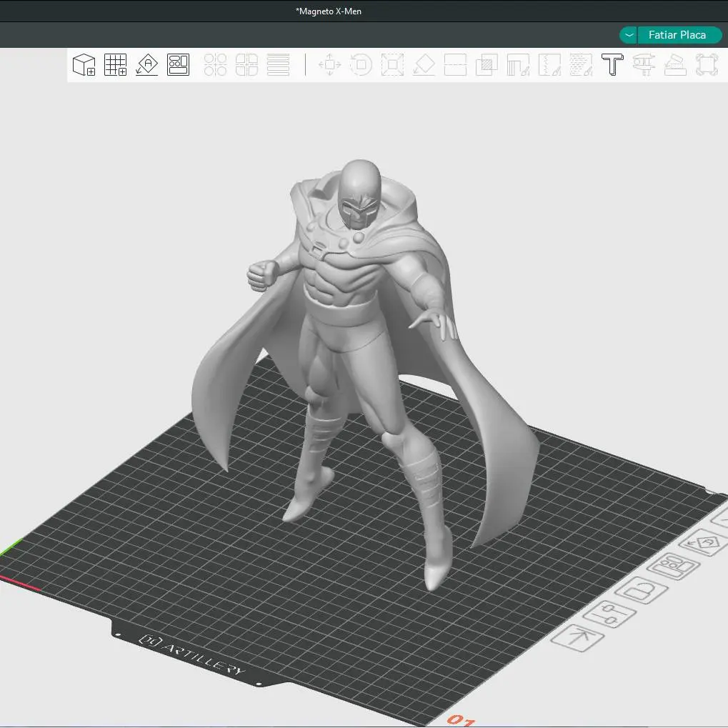
Task: Activate the Cut tool
Action: [x=455, y=64]
